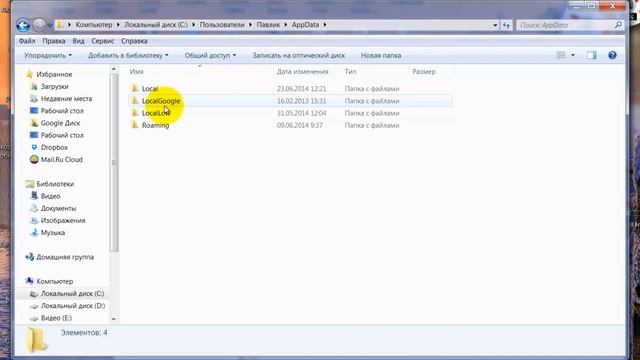Click the date 16.02.2013 15:31
This screenshot has width=640, height=360.
302,101
